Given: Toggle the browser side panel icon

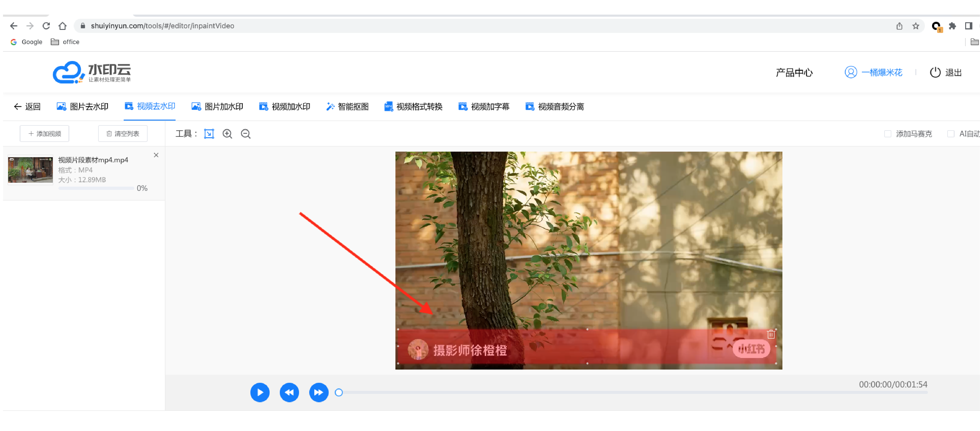Looking at the screenshot, I should click(x=969, y=26).
